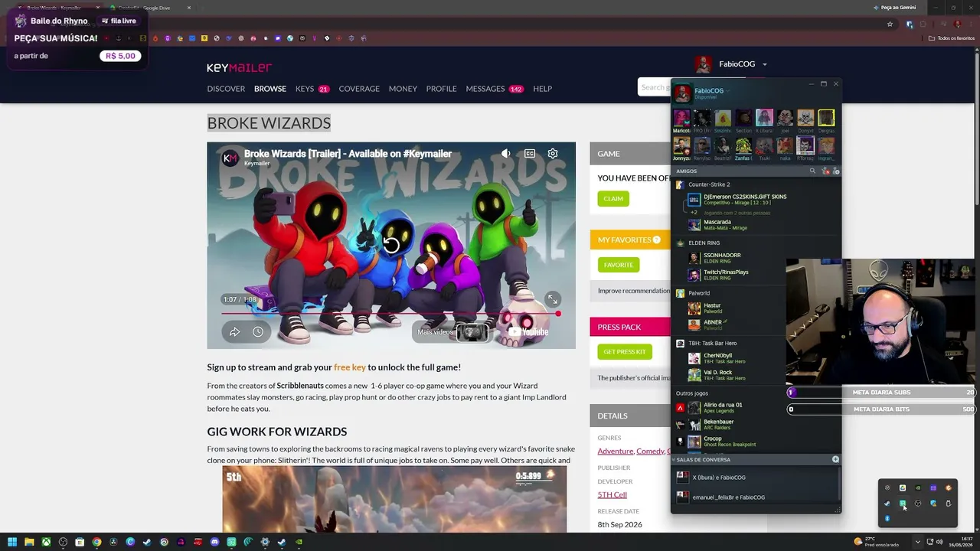Open the HELP menu item
Viewport: 980px width, 551px height.
pyautogui.click(x=542, y=89)
